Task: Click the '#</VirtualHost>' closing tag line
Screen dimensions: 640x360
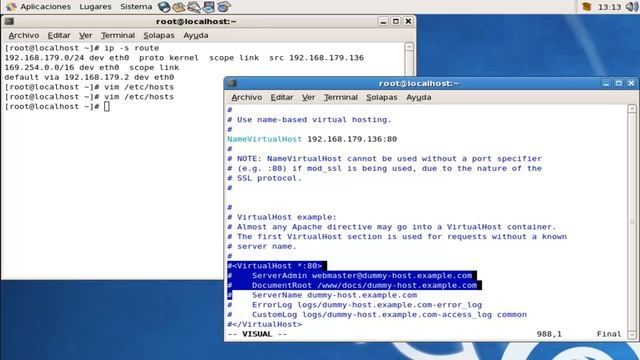Action: [264, 324]
